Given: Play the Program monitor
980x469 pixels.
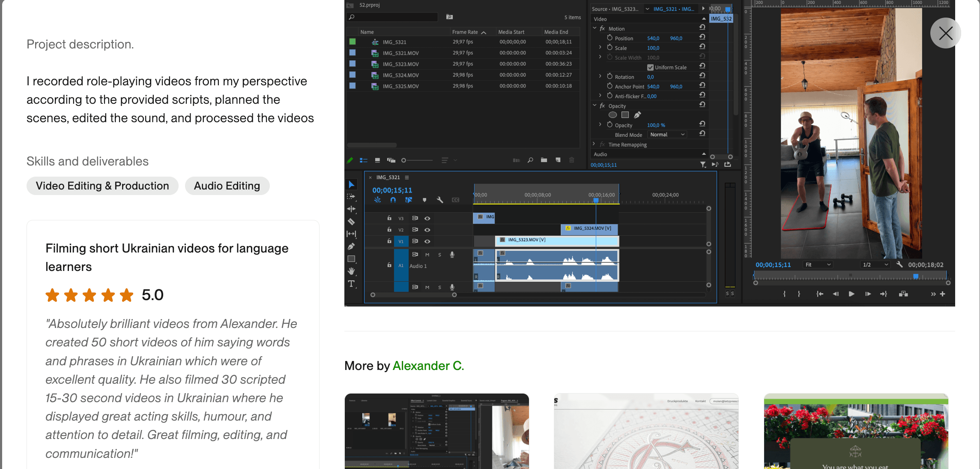Looking at the screenshot, I should (x=852, y=294).
